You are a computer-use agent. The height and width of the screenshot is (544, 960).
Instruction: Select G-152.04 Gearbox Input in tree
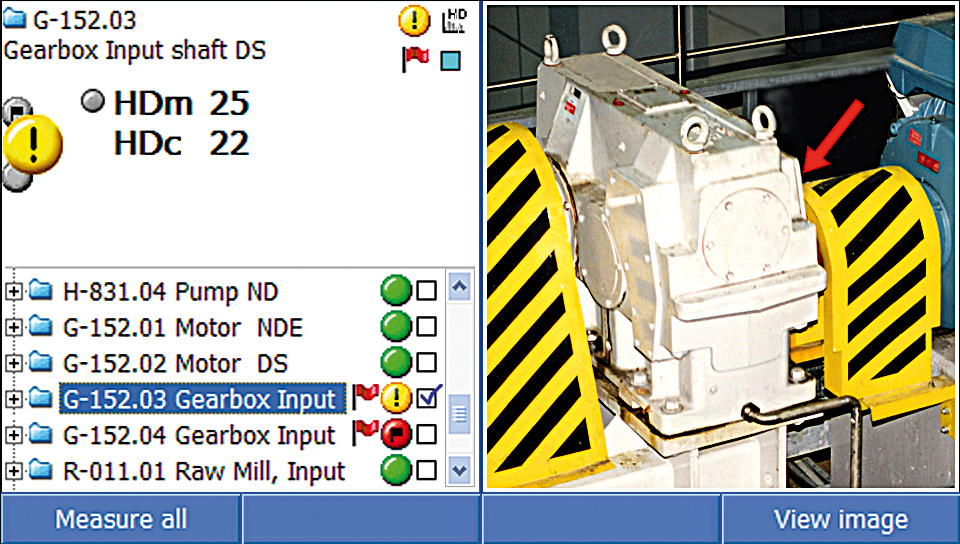(198, 435)
